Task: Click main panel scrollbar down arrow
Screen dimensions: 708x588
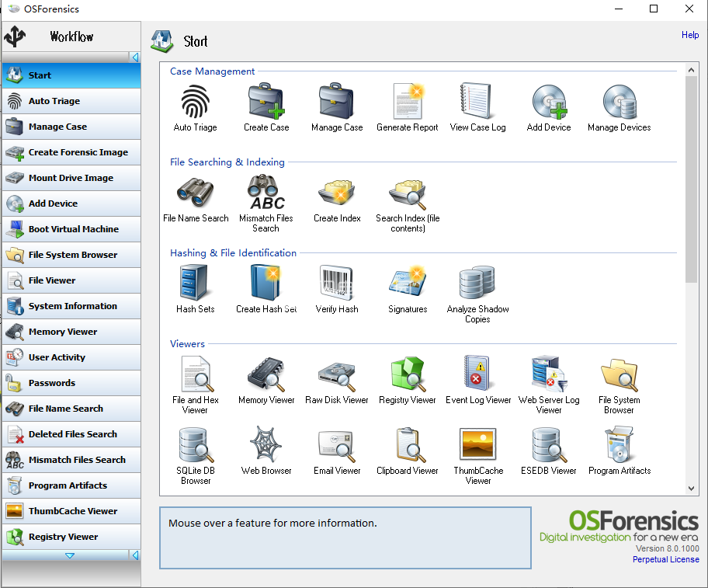Action: [691, 489]
